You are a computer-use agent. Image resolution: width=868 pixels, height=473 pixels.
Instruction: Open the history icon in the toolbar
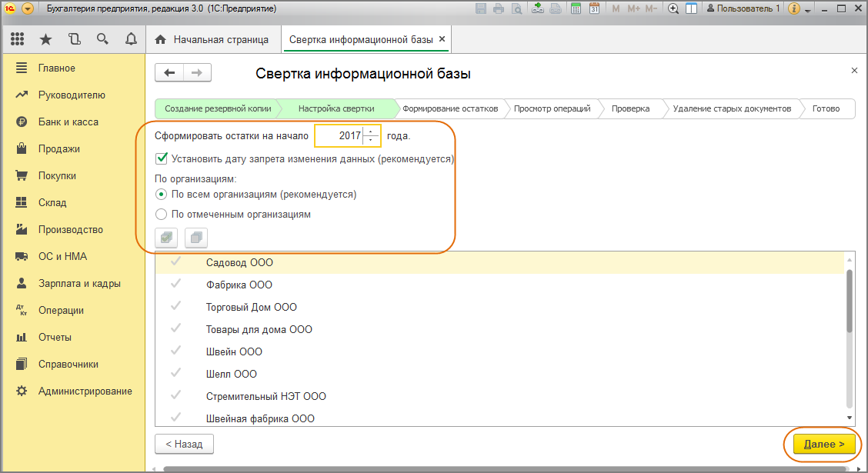tap(74, 38)
